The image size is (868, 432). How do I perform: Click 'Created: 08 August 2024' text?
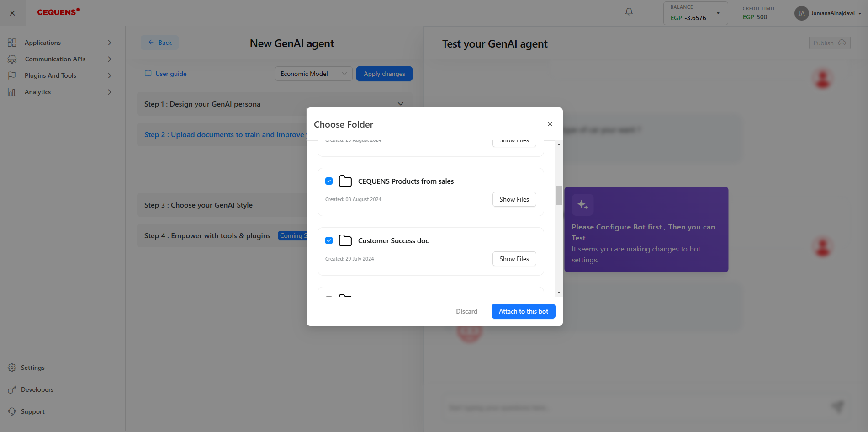tap(353, 199)
